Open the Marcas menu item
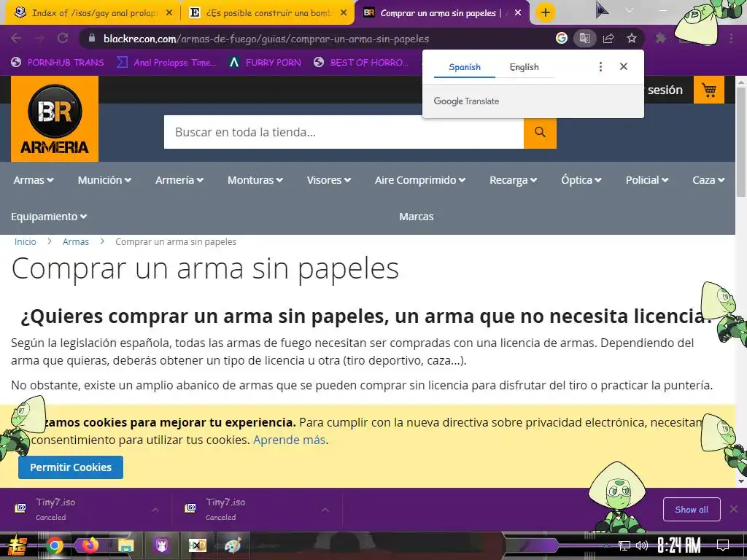Viewport: 747px width, 560px height. coord(417,216)
